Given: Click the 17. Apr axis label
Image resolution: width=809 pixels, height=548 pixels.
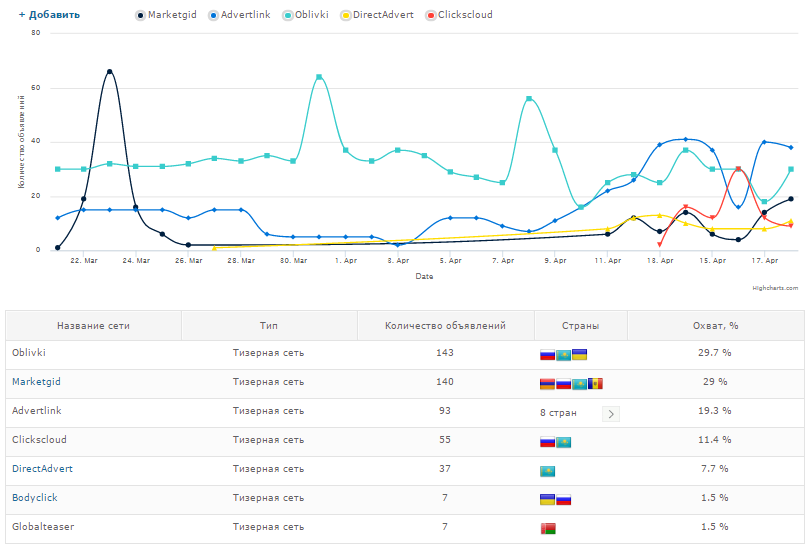Looking at the screenshot, I should pyautogui.click(x=765, y=261).
